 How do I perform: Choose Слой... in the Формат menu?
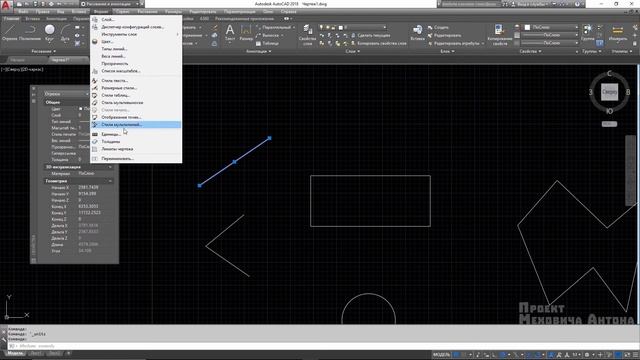(136, 19)
